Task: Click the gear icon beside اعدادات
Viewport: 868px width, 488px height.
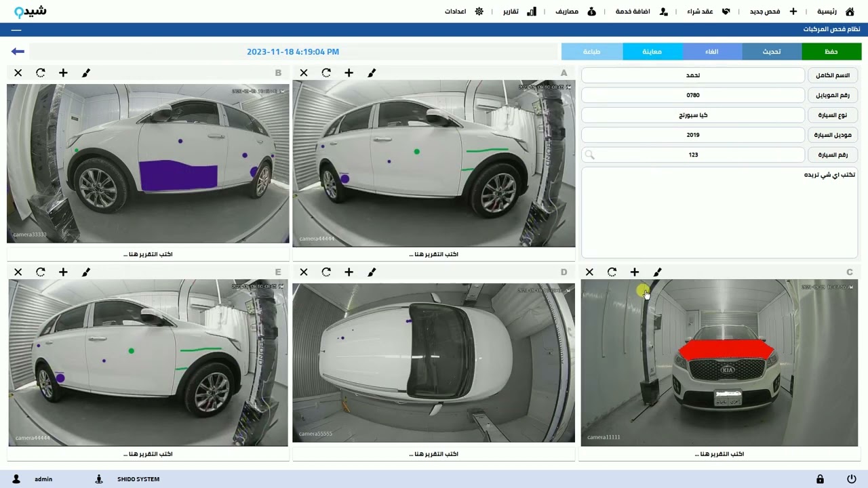Action: click(479, 12)
